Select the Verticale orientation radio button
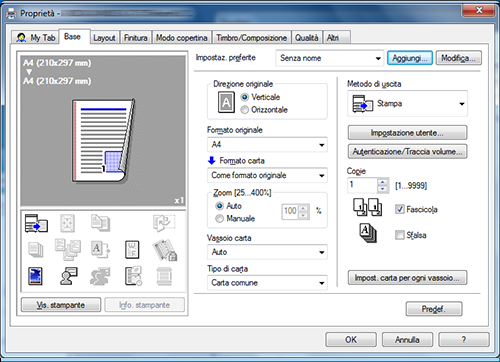Image resolution: width=500 pixels, height=362 pixels. [x=245, y=97]
